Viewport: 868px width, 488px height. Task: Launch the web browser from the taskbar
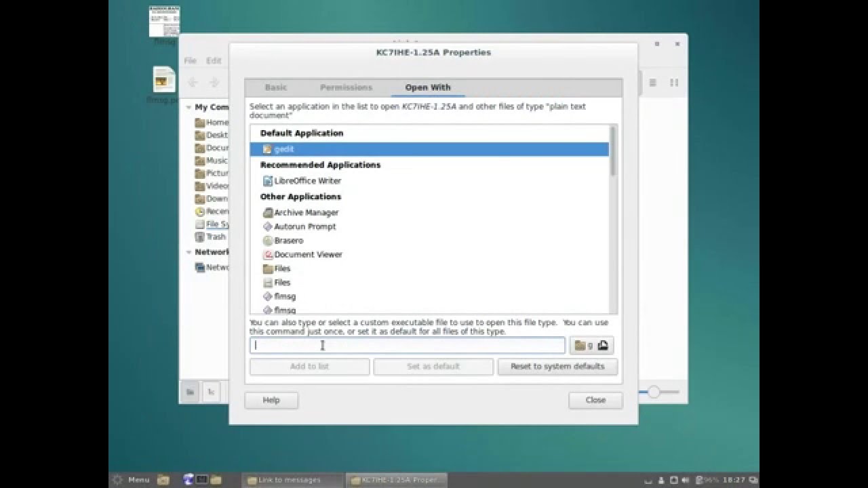(x=189, y=480)
